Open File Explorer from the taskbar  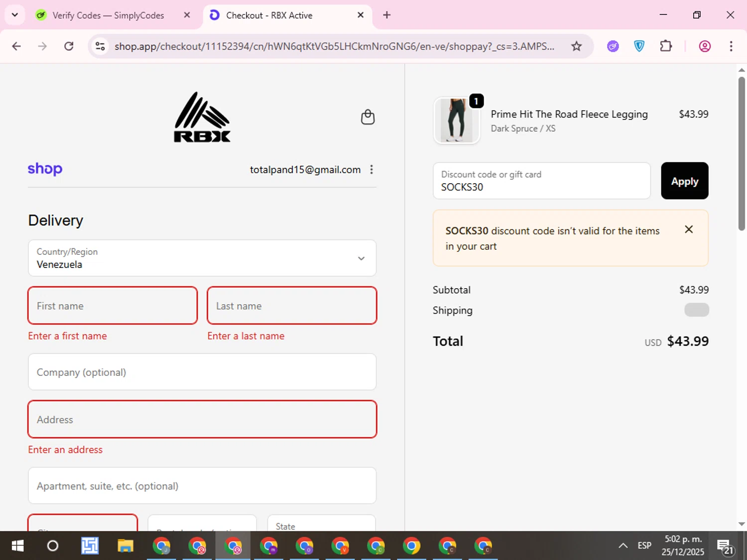125,546
